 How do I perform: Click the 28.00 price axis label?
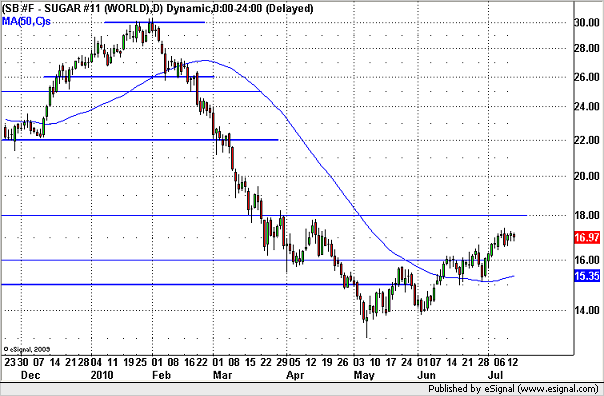click(x=587, y=49)
